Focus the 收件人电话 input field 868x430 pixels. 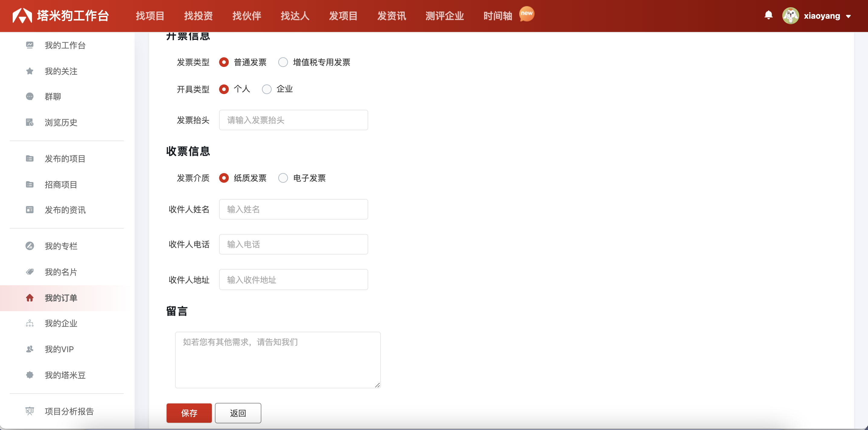tap(293, 244)
